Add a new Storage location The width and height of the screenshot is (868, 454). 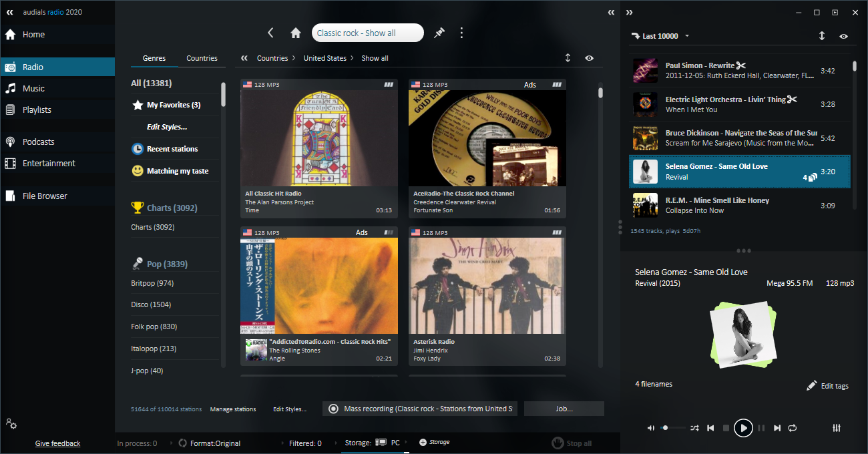coord(434,442)
